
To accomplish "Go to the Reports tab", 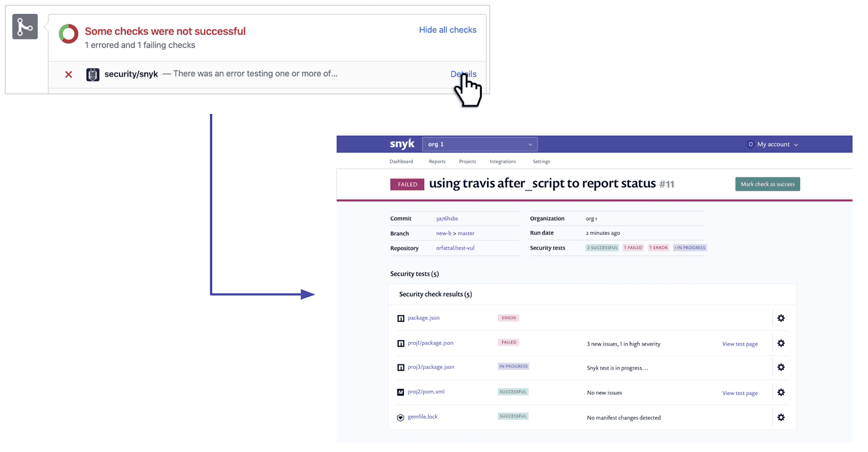I will tap(437, 162).
